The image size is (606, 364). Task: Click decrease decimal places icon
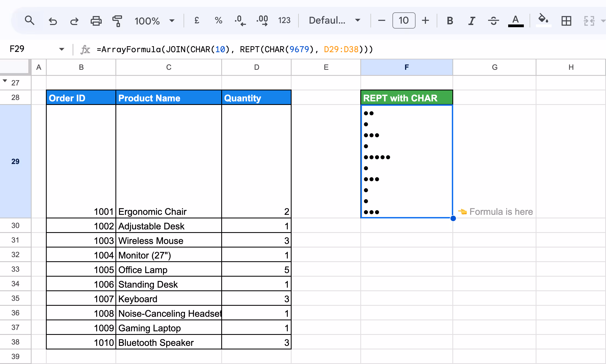click(240, 21)
